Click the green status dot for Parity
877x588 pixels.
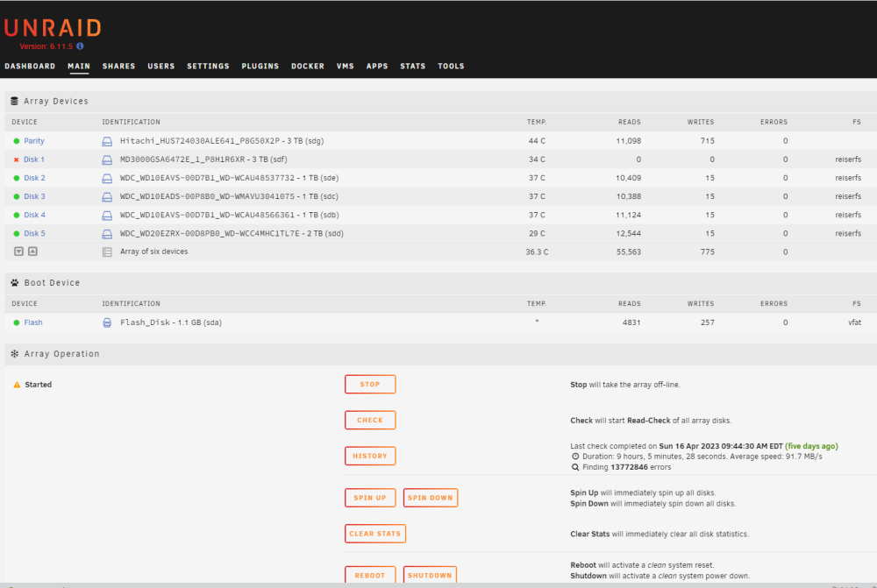pyautogui.click(x=16, y=141)
